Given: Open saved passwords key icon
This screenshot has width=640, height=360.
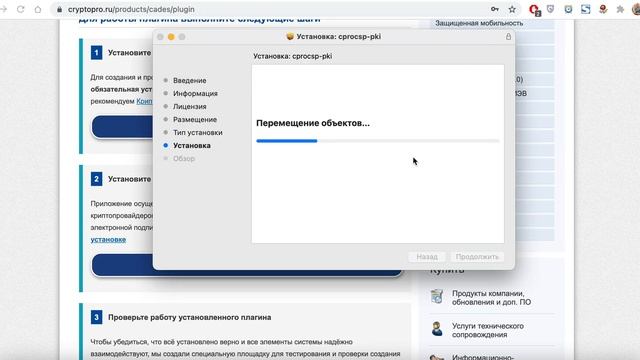Looking at the screenshot, I should point(495,9).
